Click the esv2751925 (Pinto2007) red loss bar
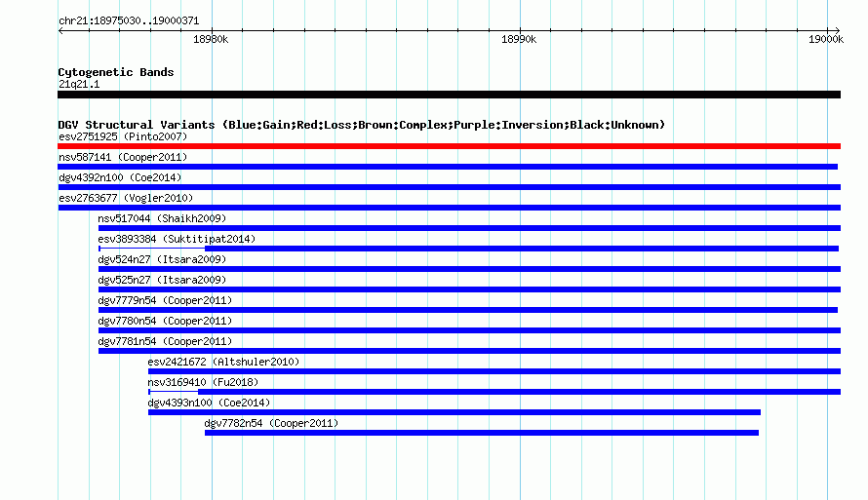Image resolution: width=868 pixels, height=500 pixels. [x=449, y=146]
